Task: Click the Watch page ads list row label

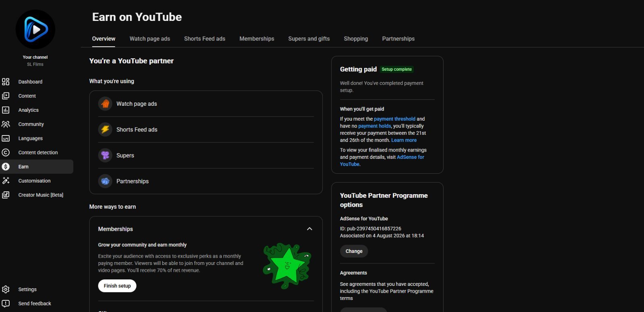Action: click(x=136, y=104)
